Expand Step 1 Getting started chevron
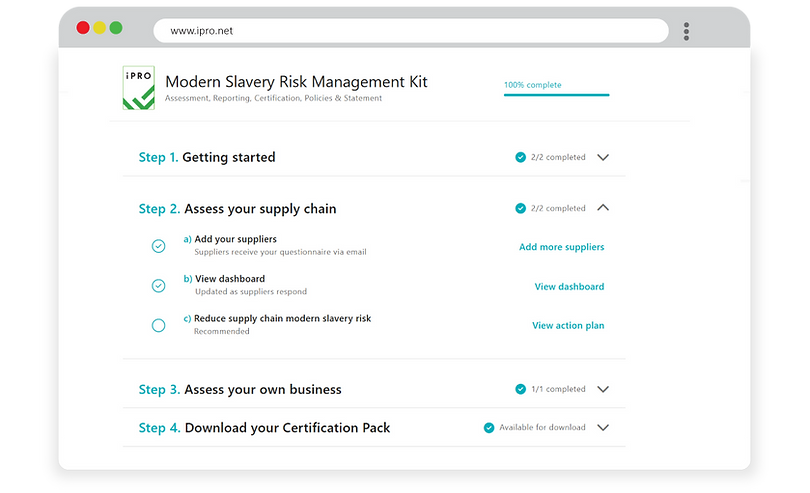This screenshot has width=810, height=493. click(603, 157)
